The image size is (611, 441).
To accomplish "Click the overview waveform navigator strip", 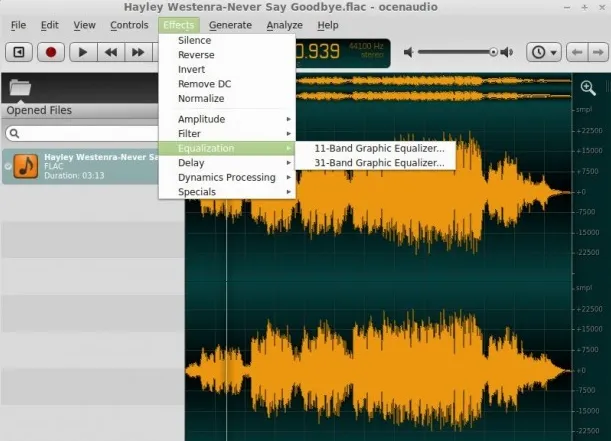I will tap(434, 88).
